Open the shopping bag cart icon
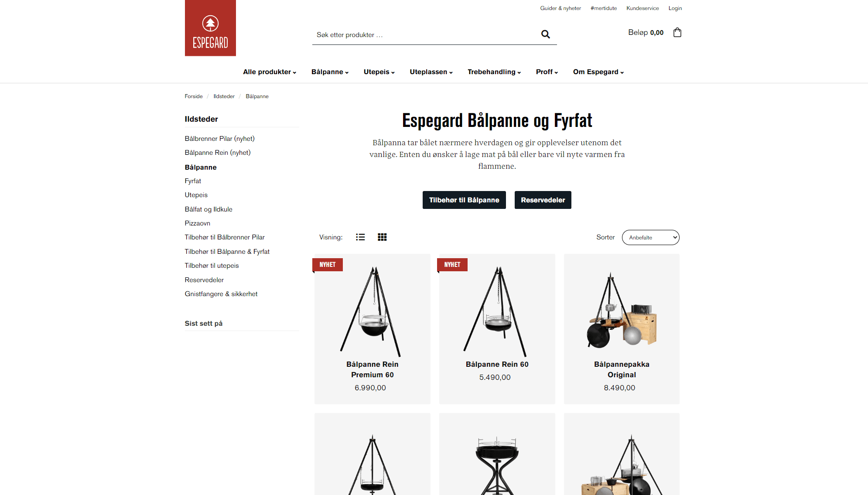This screenshot has width=868, height=495. pyautogui.click(x=677, y=32)
